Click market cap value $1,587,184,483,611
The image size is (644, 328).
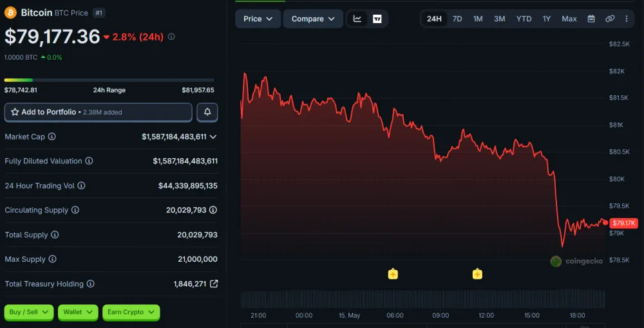tap(174, 137)
